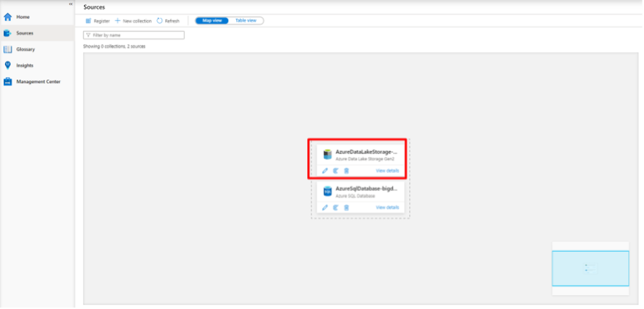View details of AzureSqlDatabase source

point(388,208)
